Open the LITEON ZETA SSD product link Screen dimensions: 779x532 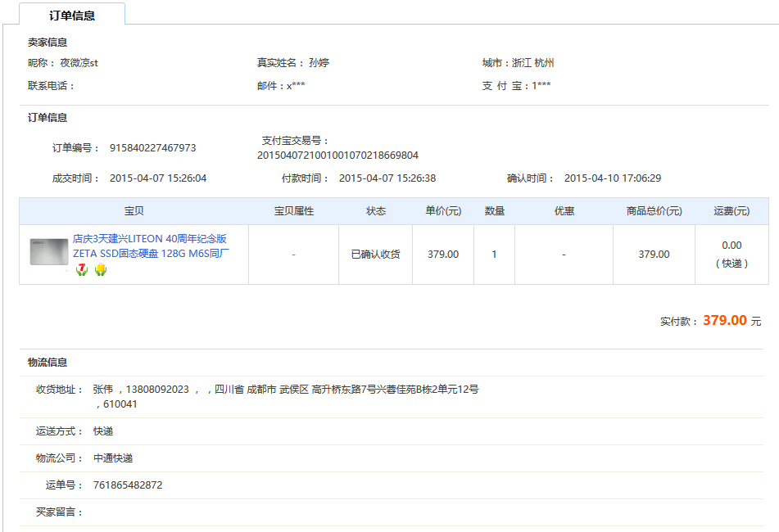tap(151, 246)
